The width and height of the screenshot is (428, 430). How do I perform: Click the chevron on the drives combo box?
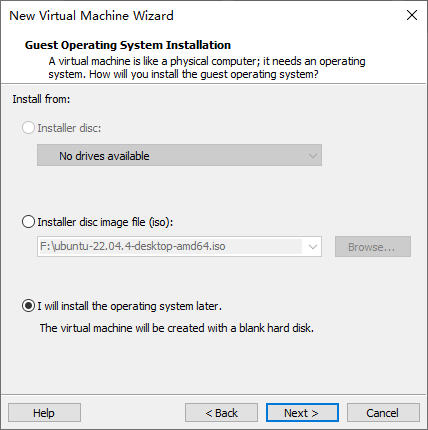pyautogui.click(x=312, y=156)
